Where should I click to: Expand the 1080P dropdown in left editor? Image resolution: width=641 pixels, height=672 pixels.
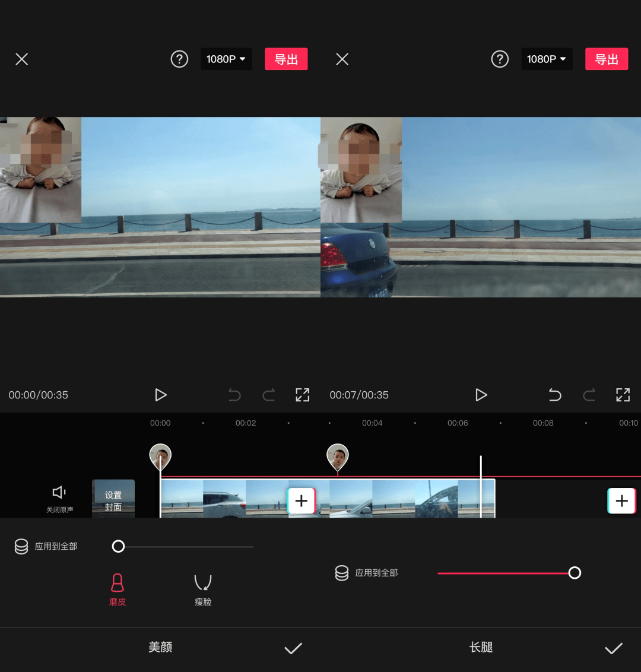coord(226,59)
